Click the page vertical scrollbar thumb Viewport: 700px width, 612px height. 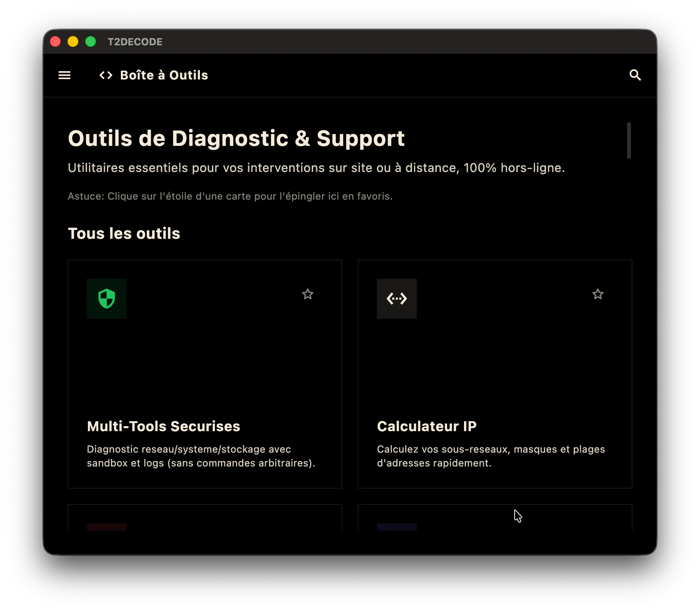coord(629,141)
